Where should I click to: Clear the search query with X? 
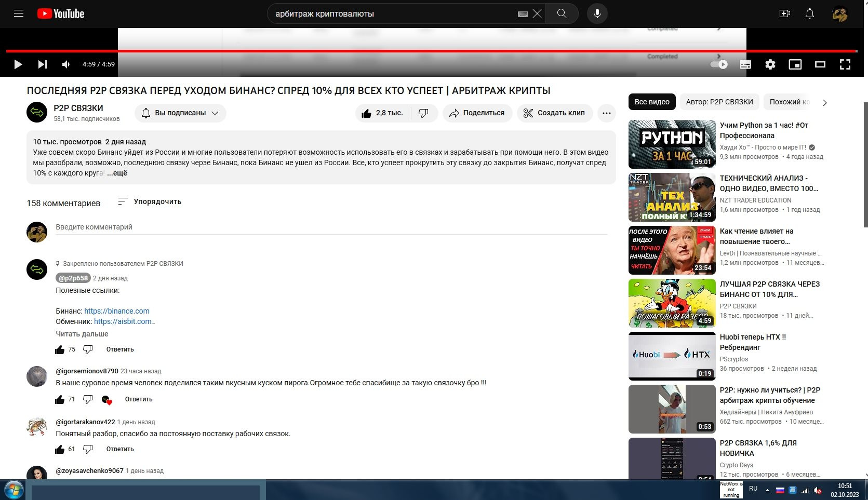(537, 13)
